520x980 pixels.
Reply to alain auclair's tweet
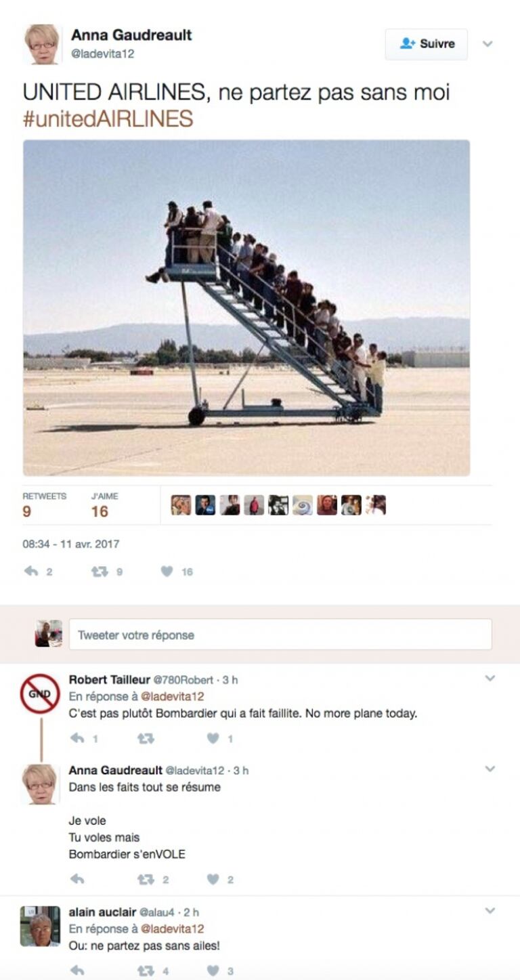pyautogui.click(x=77, y=971)
